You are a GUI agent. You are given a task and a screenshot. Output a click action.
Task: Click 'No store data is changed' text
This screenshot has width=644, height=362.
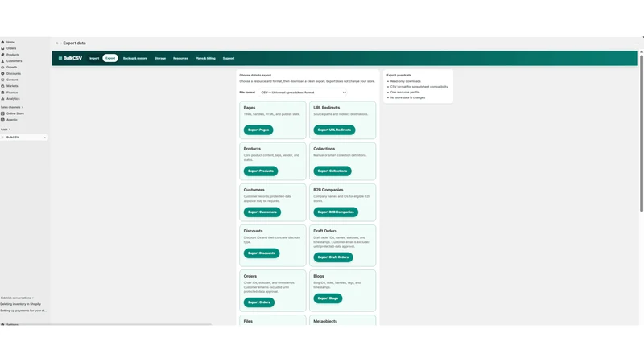(x=407, y=97)
